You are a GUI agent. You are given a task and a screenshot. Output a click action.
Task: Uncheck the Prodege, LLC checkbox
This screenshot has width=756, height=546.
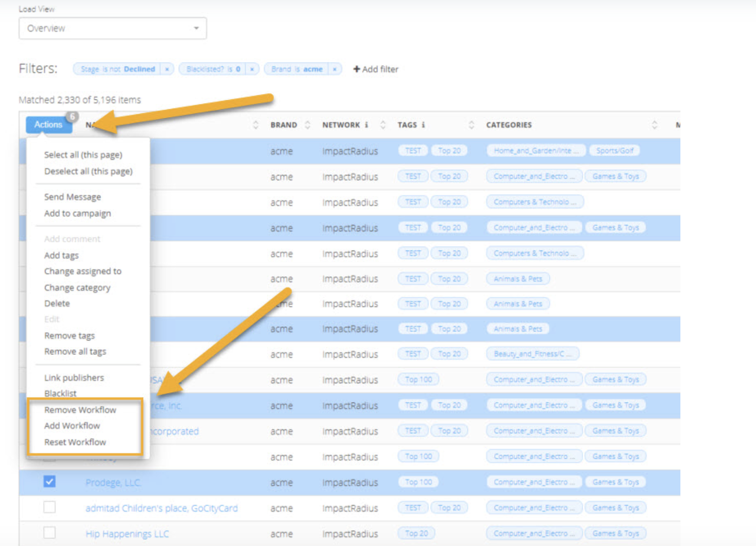point(49,482)
